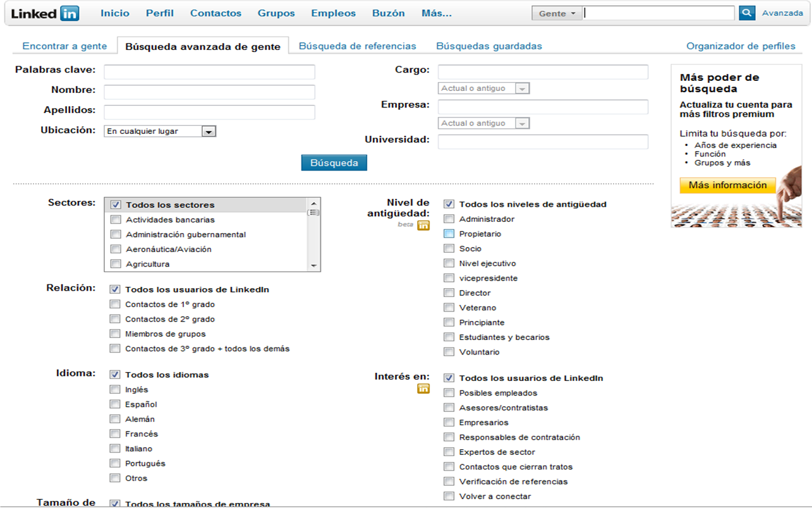Click the gold LinkedIn badge near Nivel de antigüedad
Screen dimensions: 812x508
[423, 225]
